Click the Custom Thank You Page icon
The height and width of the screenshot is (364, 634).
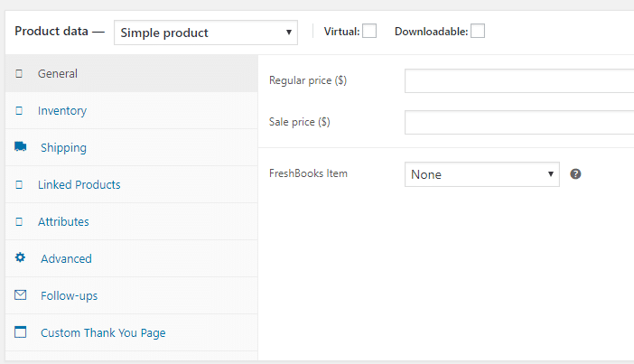coord(20,332)
